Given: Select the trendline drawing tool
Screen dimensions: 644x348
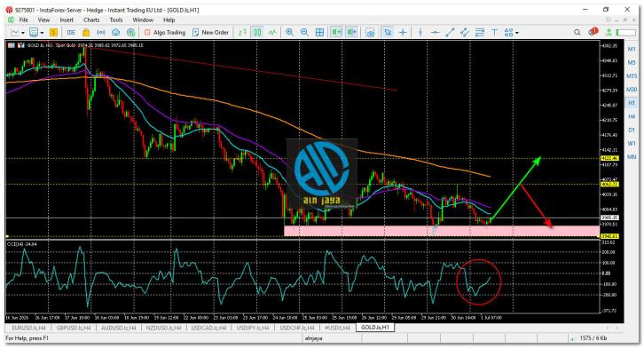Looking at the screenshot, I should click(450, 32).
